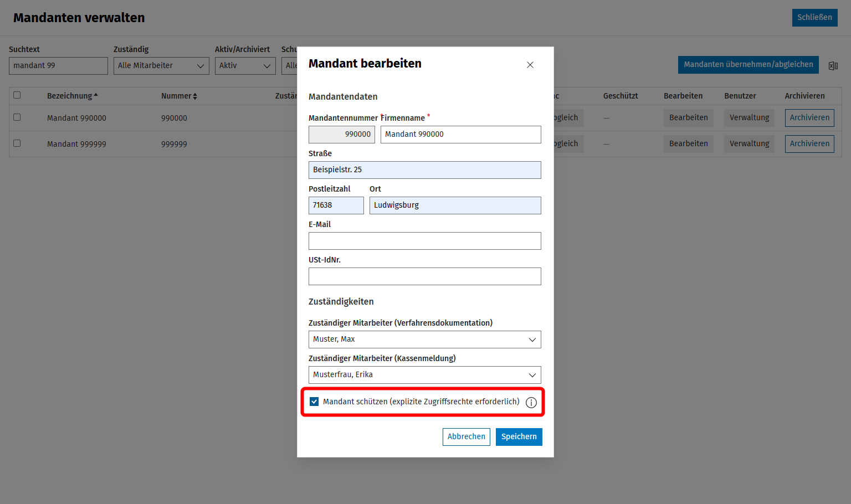The width and height of the screenshot is (851, 504).
Task: Tick the checkbox for Mandant 990000 row
Action: click(17, 117)
